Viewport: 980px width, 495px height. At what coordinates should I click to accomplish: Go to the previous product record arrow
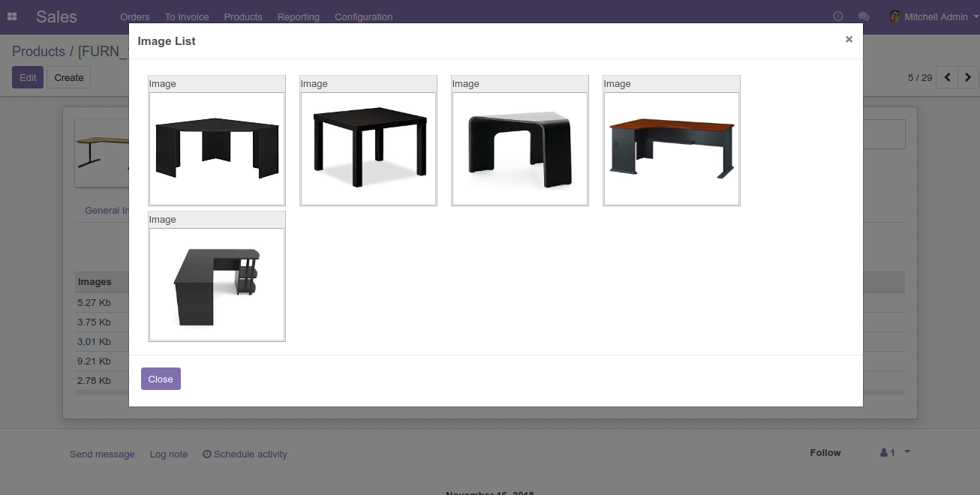tap(947, 77)
